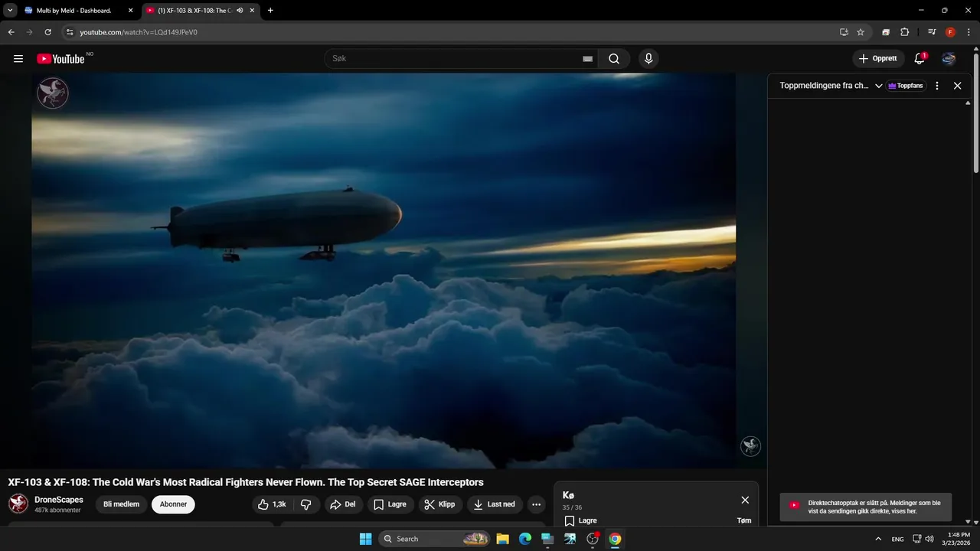Screen dimensions: 980x551
Task: Open the DroneScapes channel name link
Action: 59,500
